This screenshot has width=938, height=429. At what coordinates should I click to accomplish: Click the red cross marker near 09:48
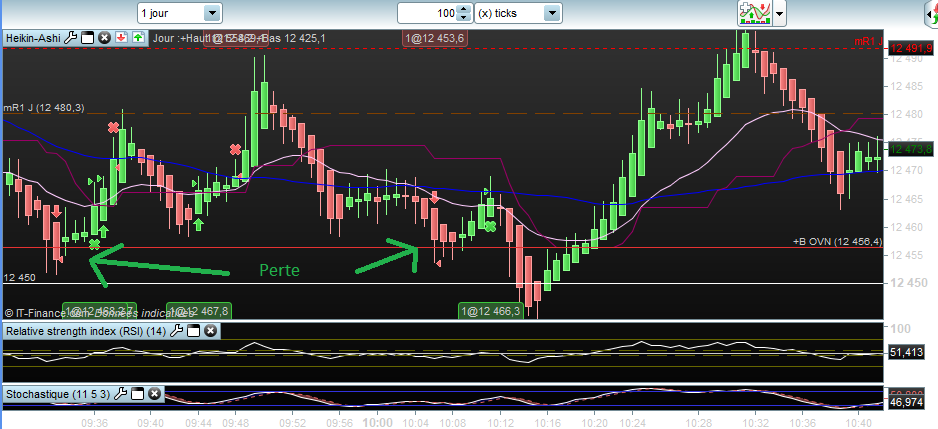[236, 149]
